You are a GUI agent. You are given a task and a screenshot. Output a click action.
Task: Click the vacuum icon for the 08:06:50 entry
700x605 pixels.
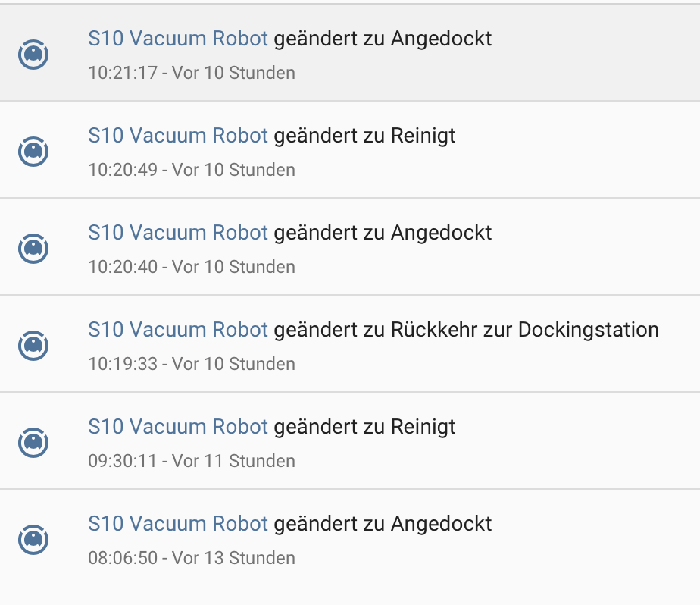point(33,539)
